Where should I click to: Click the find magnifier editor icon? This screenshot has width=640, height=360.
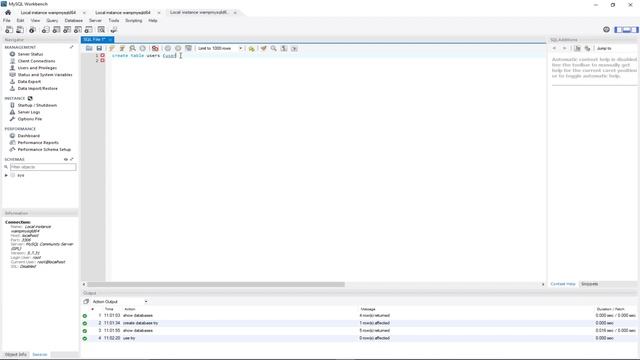(273, 48)
